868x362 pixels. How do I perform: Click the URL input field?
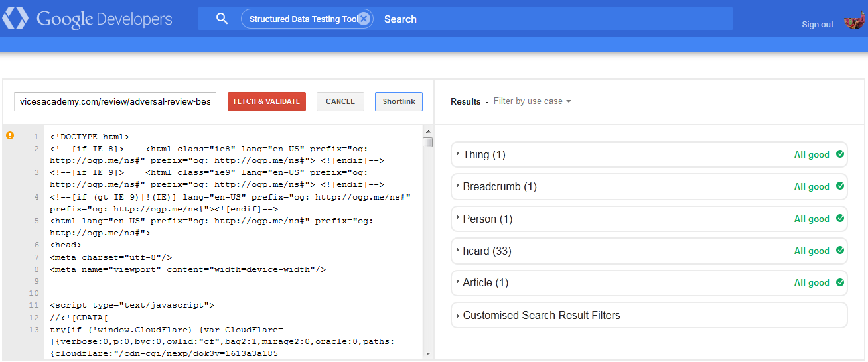click(115, 102)
